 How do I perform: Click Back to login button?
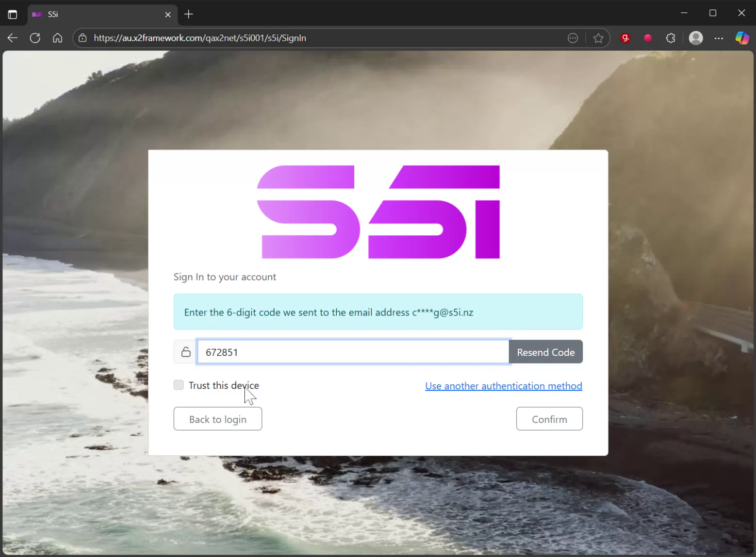coord(218,419)
